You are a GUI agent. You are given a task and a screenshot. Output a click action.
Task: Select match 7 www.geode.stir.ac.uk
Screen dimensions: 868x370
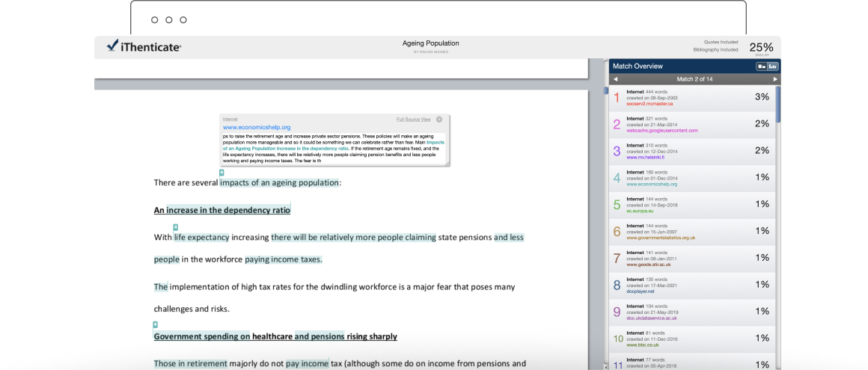click(692, 259)
